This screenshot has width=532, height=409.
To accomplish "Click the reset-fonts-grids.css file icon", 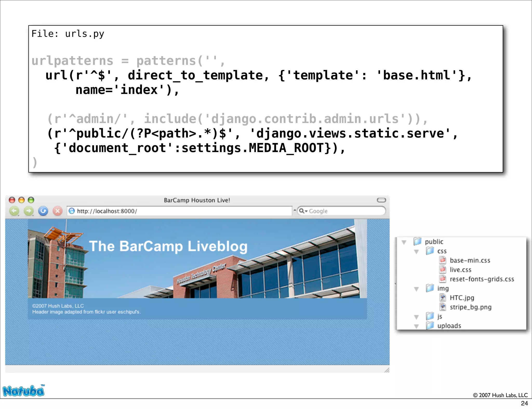I will (x=443, y=279).
